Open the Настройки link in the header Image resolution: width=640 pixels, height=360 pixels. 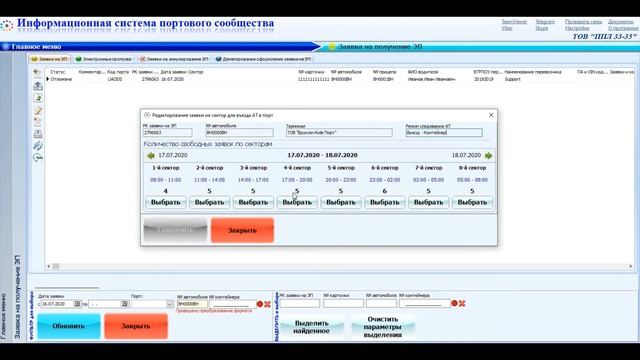click(x=577, y=29)
